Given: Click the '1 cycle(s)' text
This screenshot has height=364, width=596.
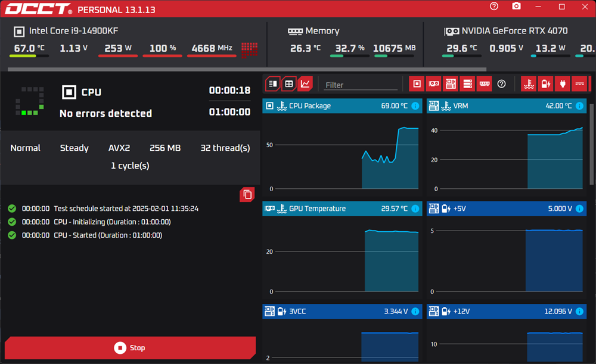Looking at the screenshot, I should [x=130, y=166].
